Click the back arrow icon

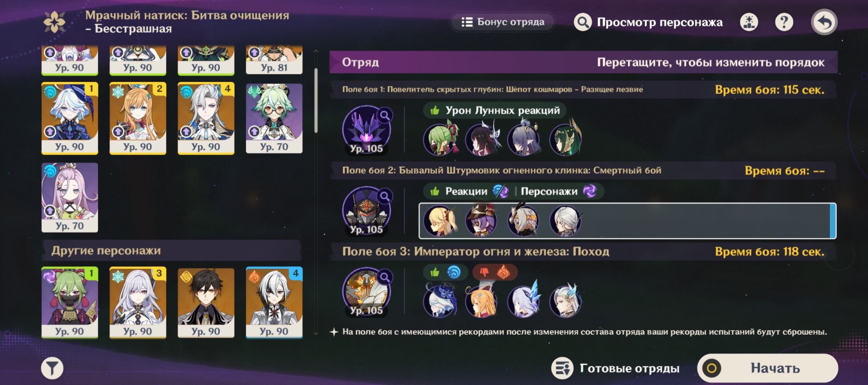point(824,22)
